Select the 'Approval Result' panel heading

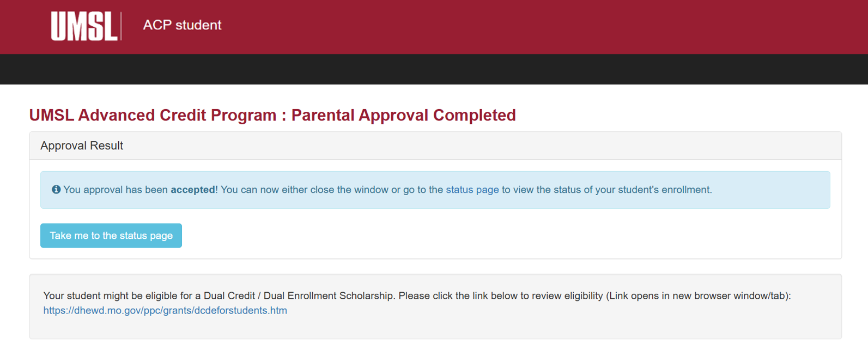click(x=81, y=146)
